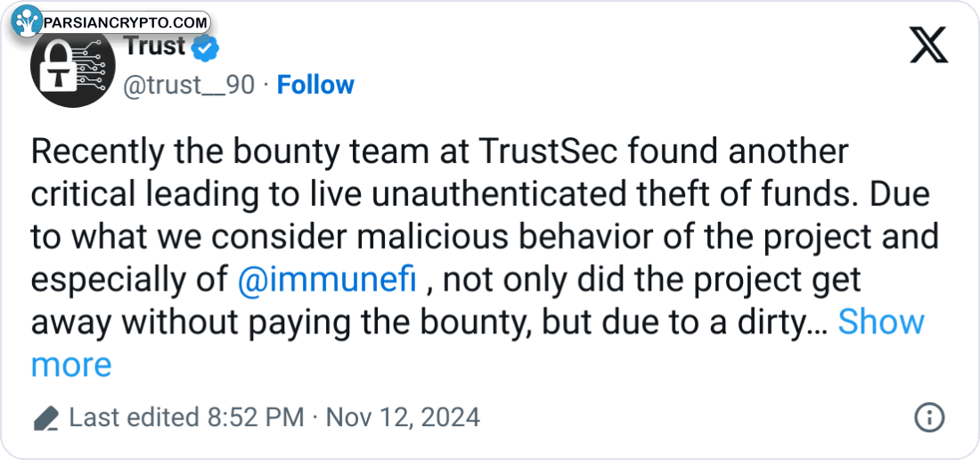Click the edited pencil icon
980x460 pixels.
[46, 418]
